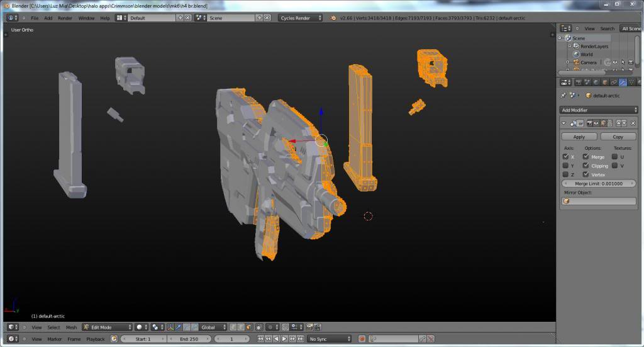The width and height of the screenshot is (644, 347).
Task: Click the modifier Copy button
Action: (618, 137)
